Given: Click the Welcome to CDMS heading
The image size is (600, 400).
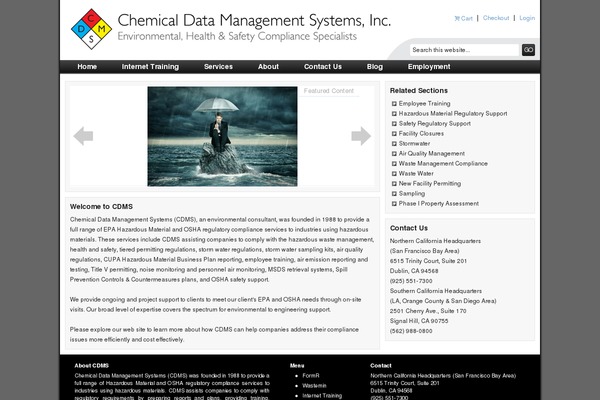Looking at the screenshot, I should [101, 207].
